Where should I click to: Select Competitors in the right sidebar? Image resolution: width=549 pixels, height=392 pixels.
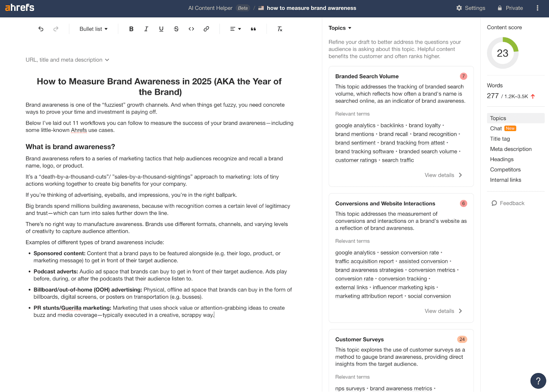[505, 170]
